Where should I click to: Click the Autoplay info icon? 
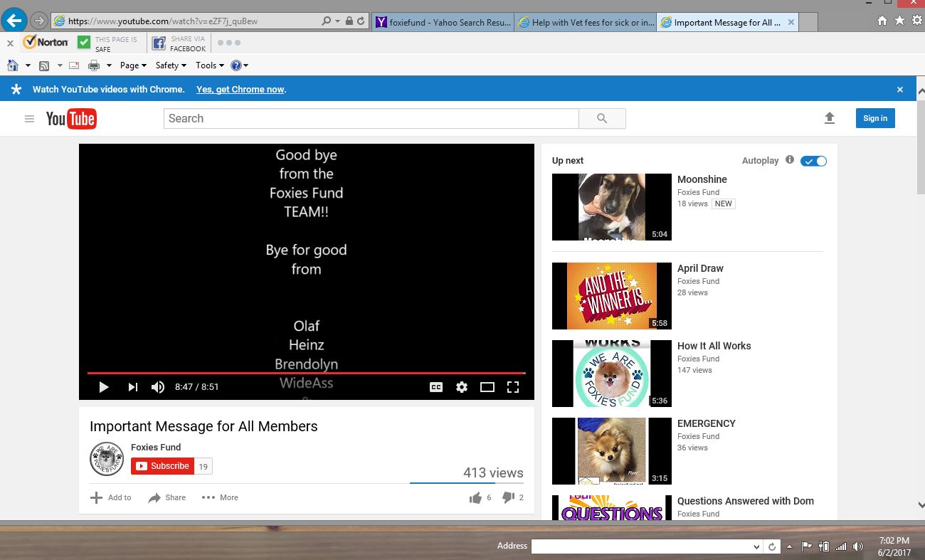[x=790, y=160]
